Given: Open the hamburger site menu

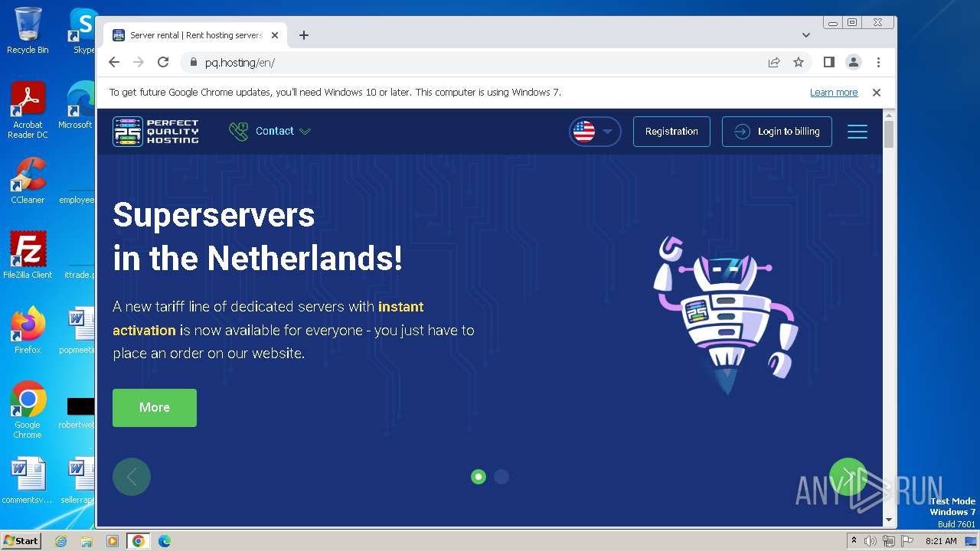Looking at the screenshot, I should pyautogui.click(x=857, y=132).
